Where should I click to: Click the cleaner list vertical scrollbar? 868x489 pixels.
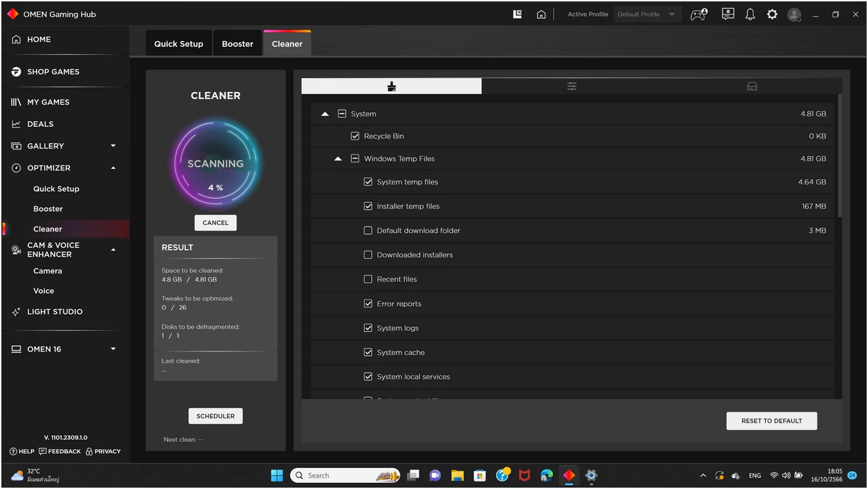[840, 156]
